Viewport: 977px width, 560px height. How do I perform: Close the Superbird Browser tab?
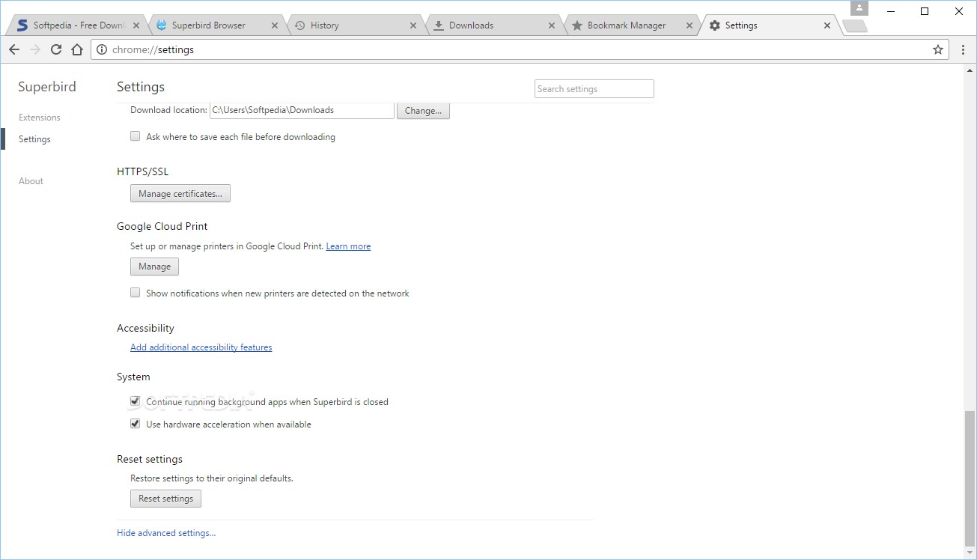[x=274, y=25]
